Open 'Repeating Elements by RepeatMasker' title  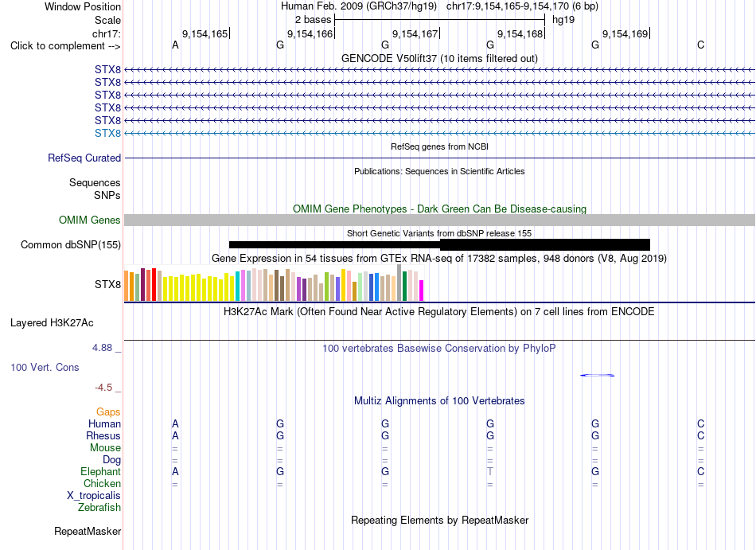439,520
